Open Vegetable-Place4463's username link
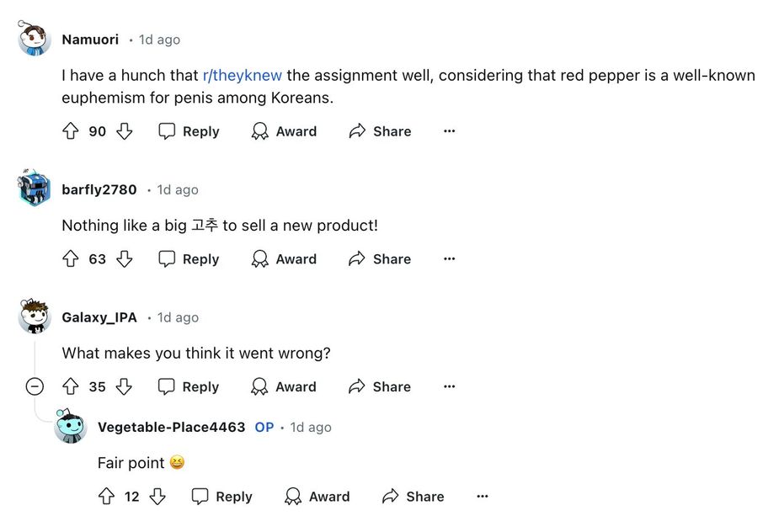Image resolution: width=779 pixels, height=532 pixels. [x=171, y=428]
